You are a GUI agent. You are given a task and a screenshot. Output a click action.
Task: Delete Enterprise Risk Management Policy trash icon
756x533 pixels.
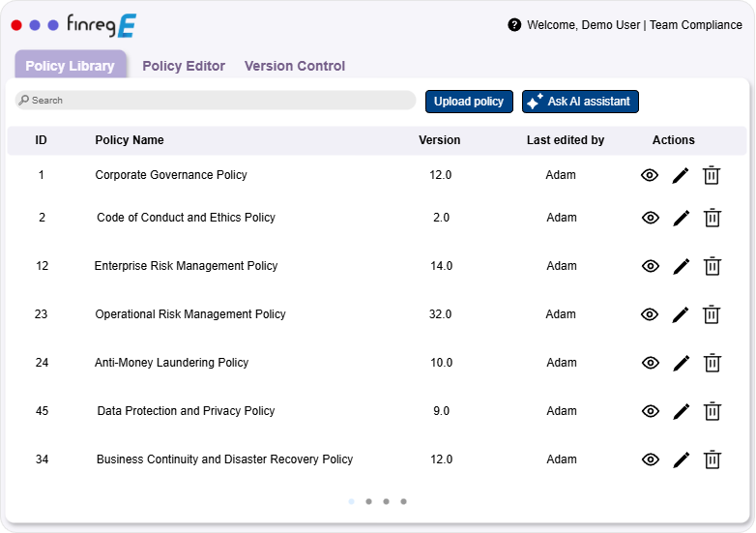[712, 266]
